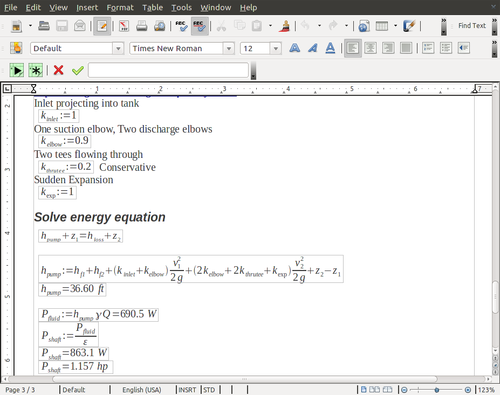Screen dimensions: 500x395
Task: Click the Paste clipboard icon
Action: point(257,26)
